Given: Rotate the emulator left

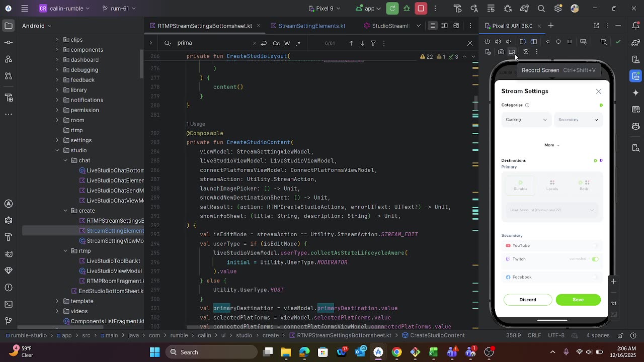Looking at the screenshot, I should 523,42.
